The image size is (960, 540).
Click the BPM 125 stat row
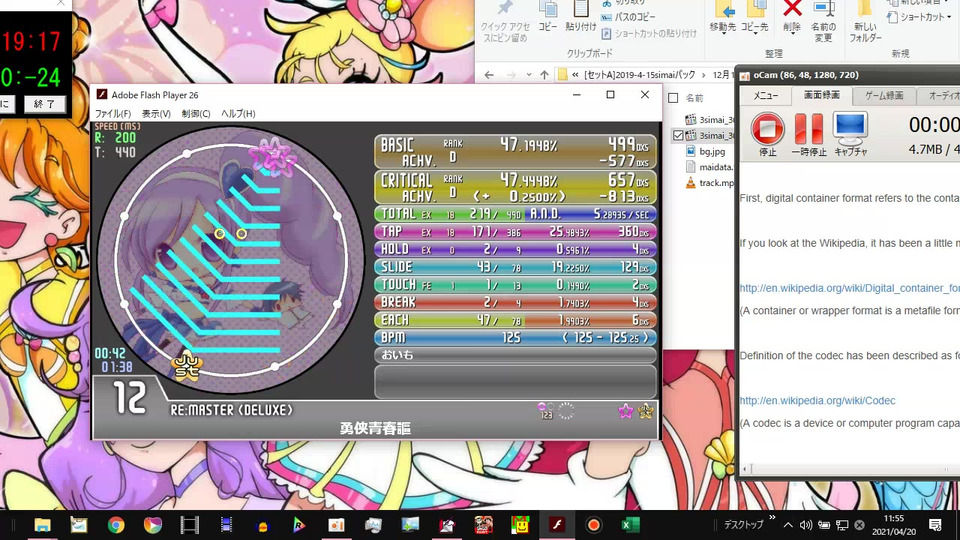click(515, 337)
